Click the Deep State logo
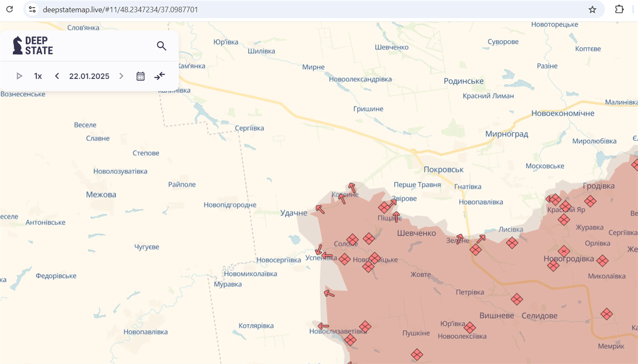The height and width of the screenshot is (364, 638). tap(33, 45)
